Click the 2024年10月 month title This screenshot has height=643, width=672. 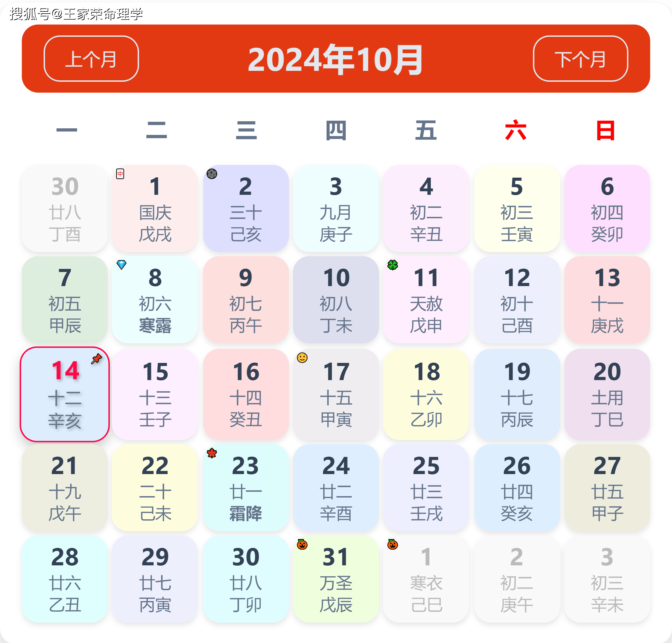336,59
